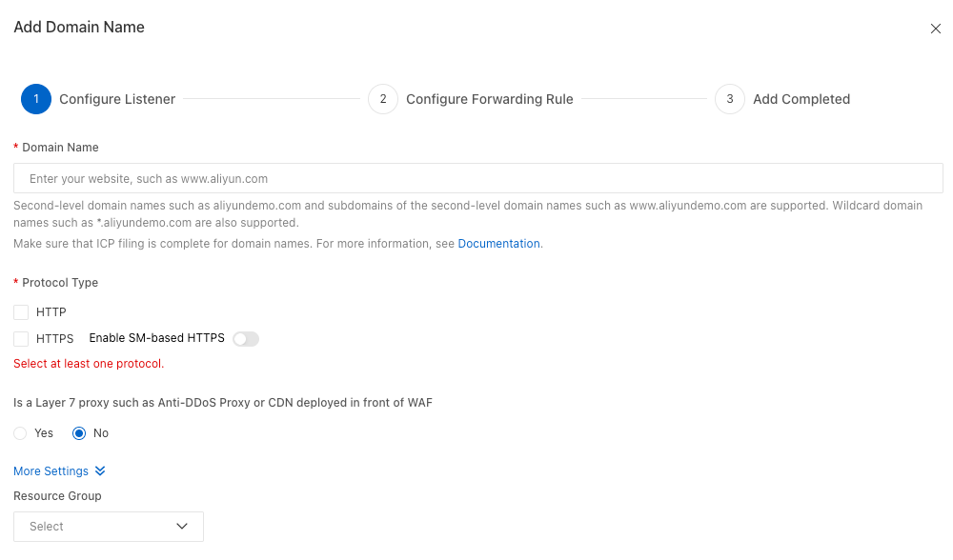This screenshot has width=953, height=560.
Task: Open the Resource Group select box
Action: [x=109, y=527]
